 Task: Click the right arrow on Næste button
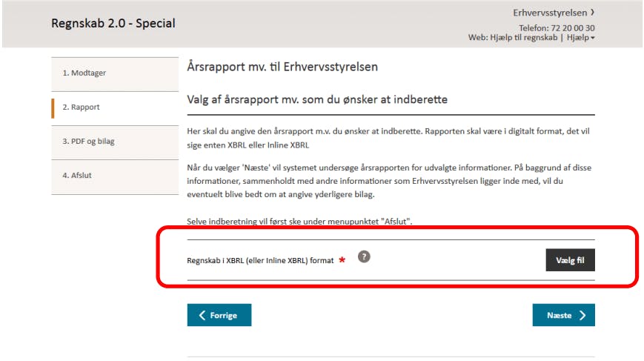[x=582, y=315]
